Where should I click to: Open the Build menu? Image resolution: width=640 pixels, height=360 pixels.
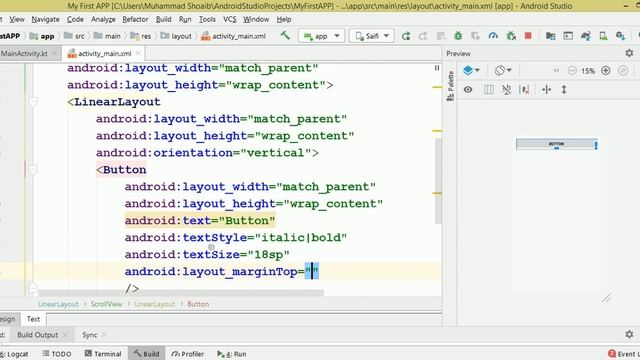click(163, 19)
